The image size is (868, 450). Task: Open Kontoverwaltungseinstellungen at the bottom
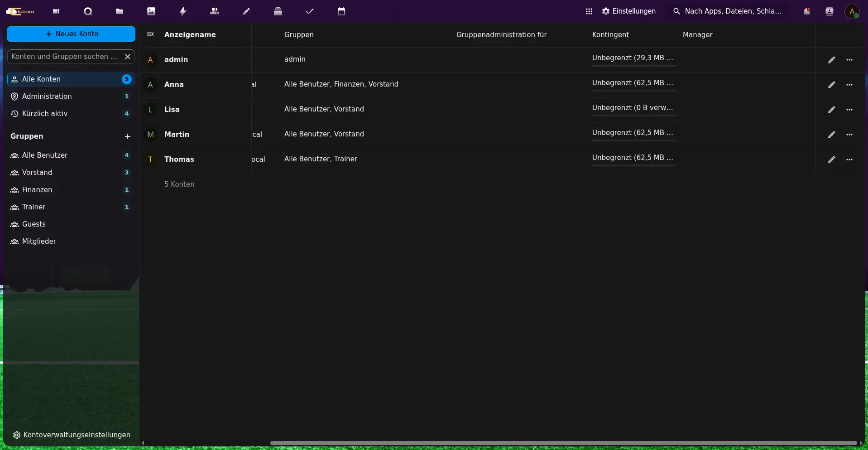[71, 435]
